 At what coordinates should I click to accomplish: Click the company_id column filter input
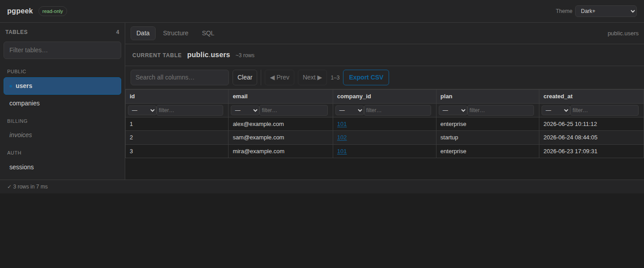(398, 110)
